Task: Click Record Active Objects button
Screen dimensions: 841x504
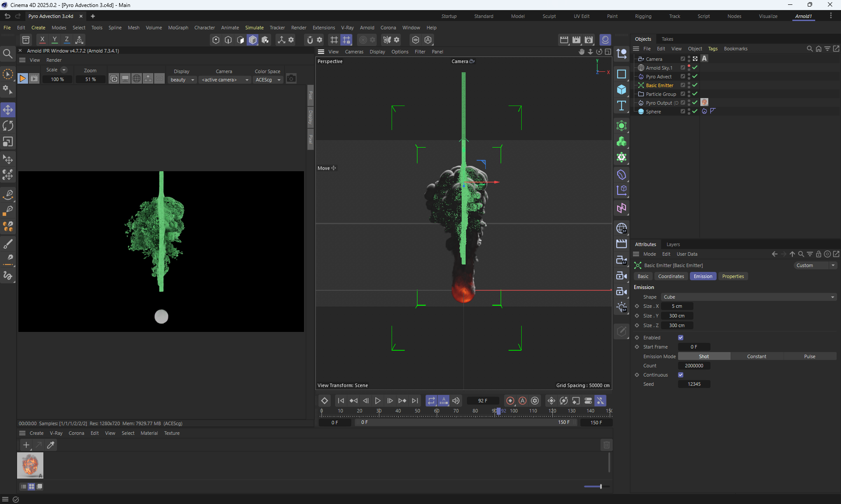Action: (x=510, y=401)
